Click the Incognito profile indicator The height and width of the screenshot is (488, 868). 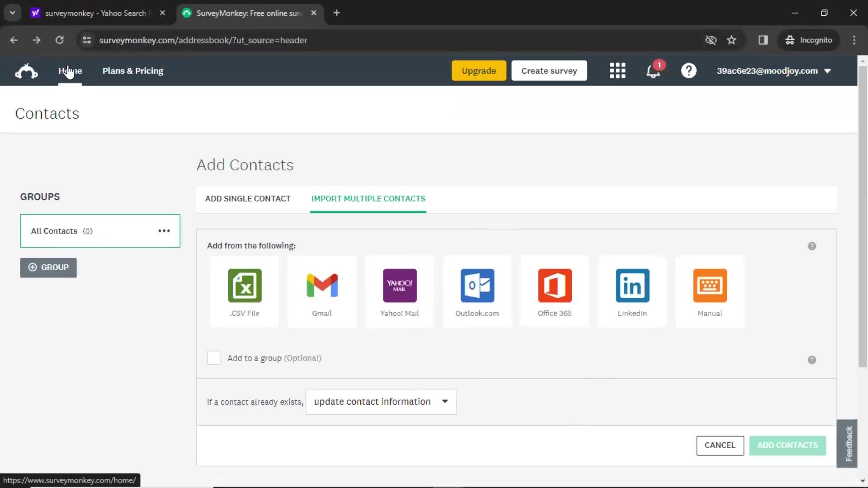click(809, 40)
